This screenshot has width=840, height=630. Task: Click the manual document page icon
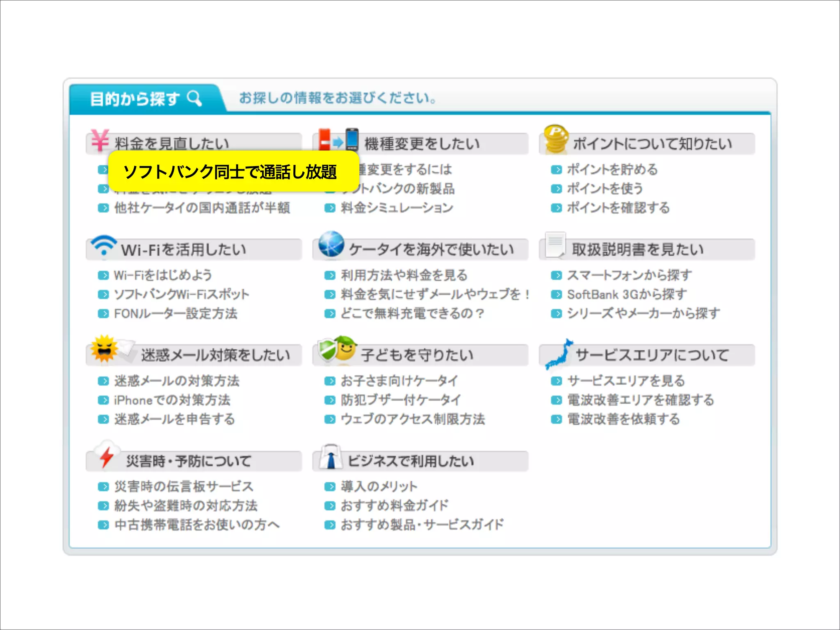pos(555,244)
